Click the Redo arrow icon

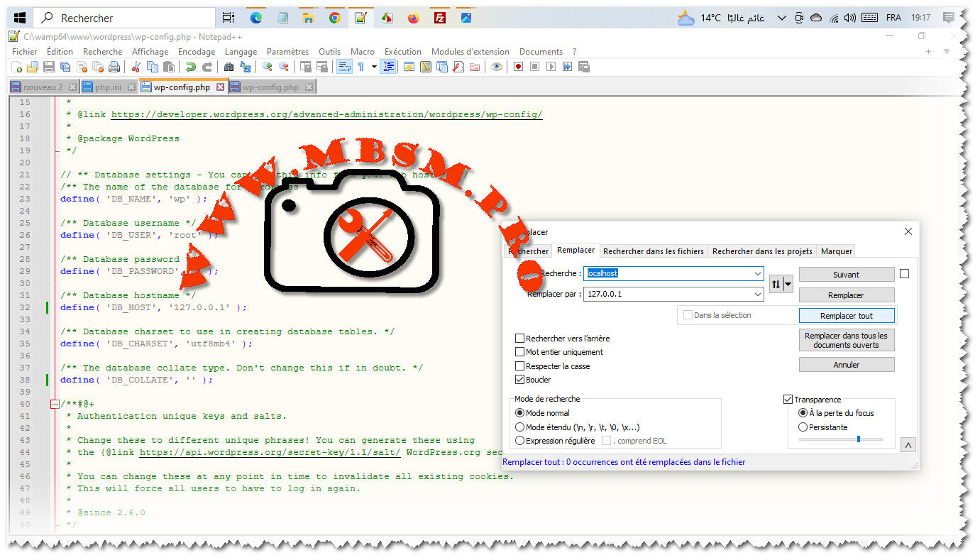[x=207, y=67]
